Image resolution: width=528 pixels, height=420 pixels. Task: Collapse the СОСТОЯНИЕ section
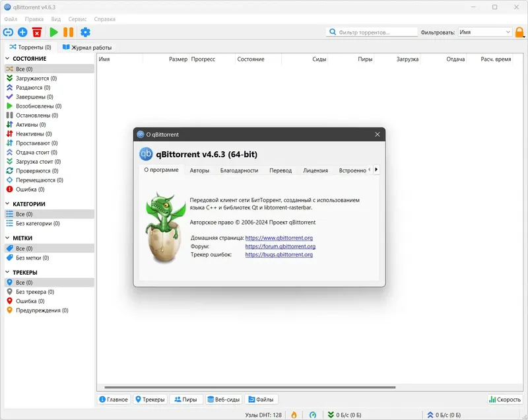[7, 59]
